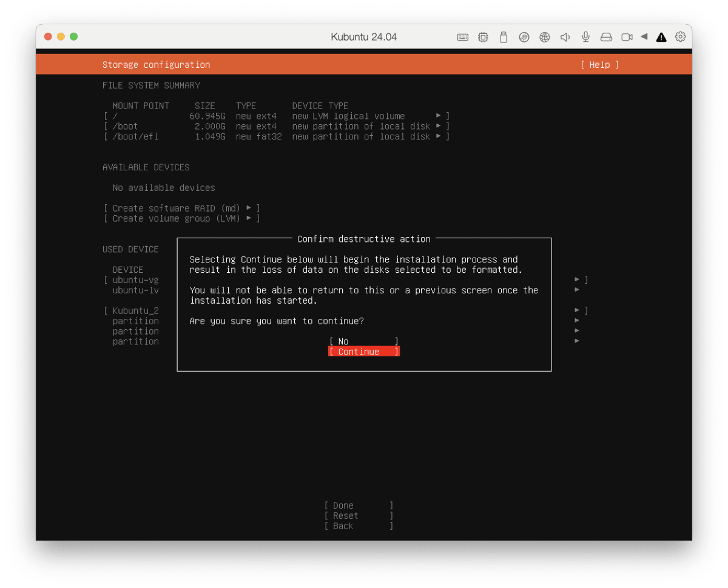
Task: Expand the arrow on the ubuntu-vg row
Action: [x=577, y=280]
